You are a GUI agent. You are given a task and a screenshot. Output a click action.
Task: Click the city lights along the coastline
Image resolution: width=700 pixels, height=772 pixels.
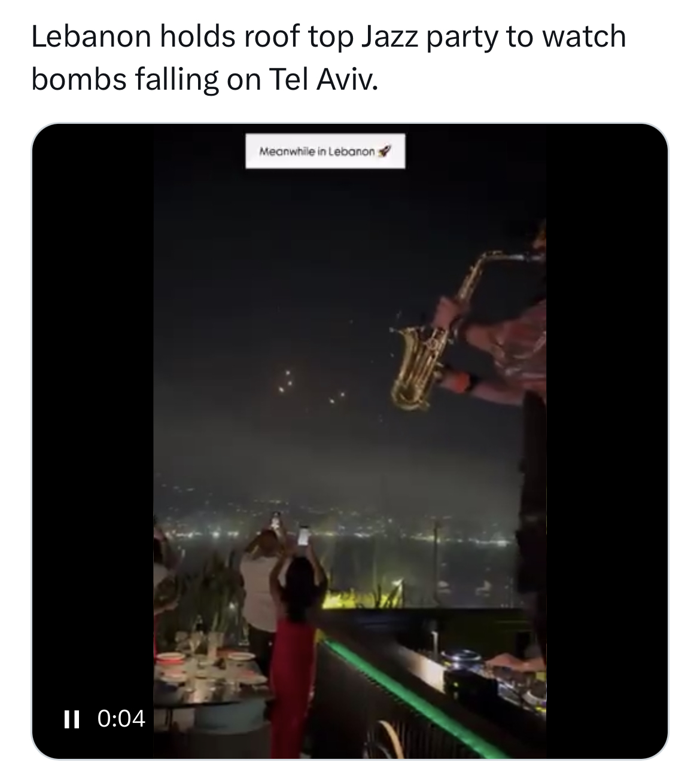tap(359, 526)
